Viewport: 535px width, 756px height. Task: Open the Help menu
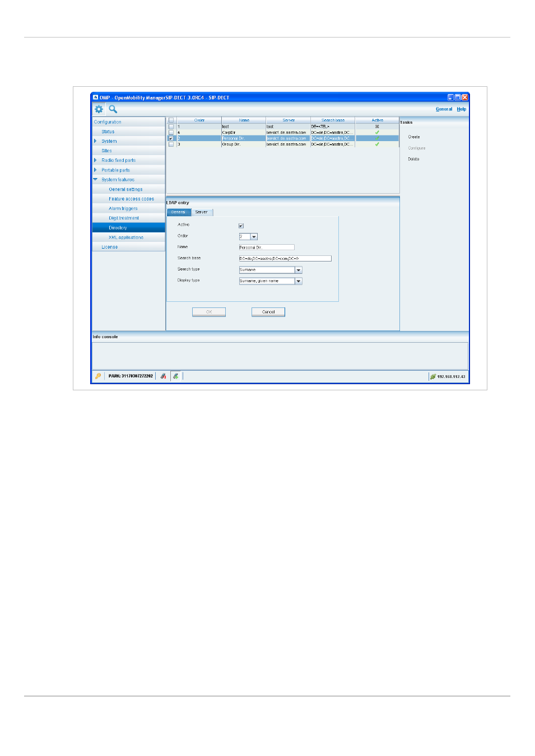click(461, 109)
